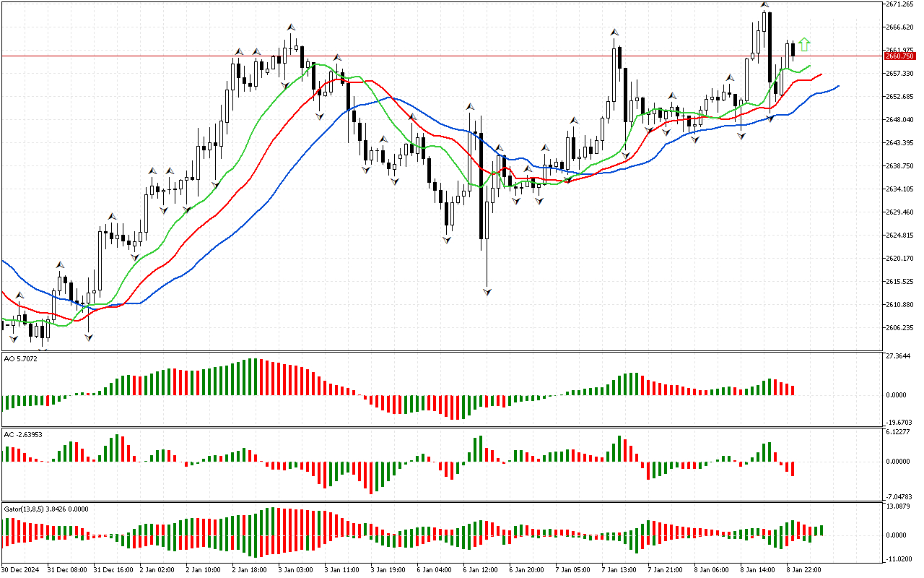Select the 2624.815 price level label
The width and height of the screenshot is (924, 578).
[899, 236]
